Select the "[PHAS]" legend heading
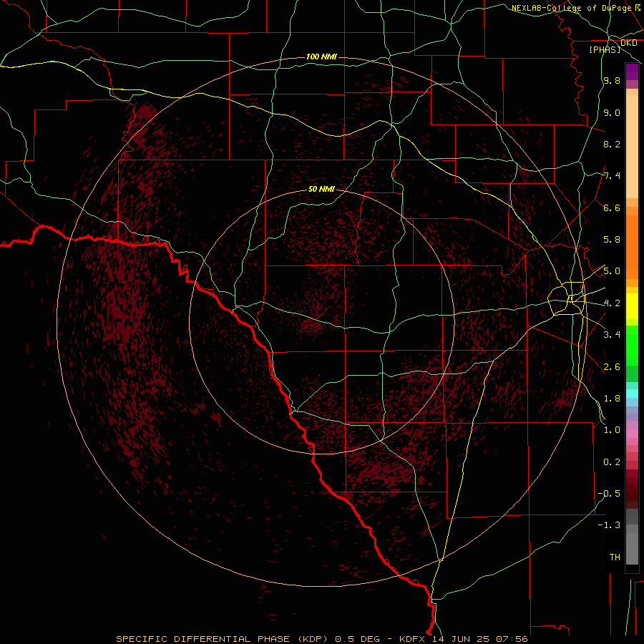 click(605, 49)
